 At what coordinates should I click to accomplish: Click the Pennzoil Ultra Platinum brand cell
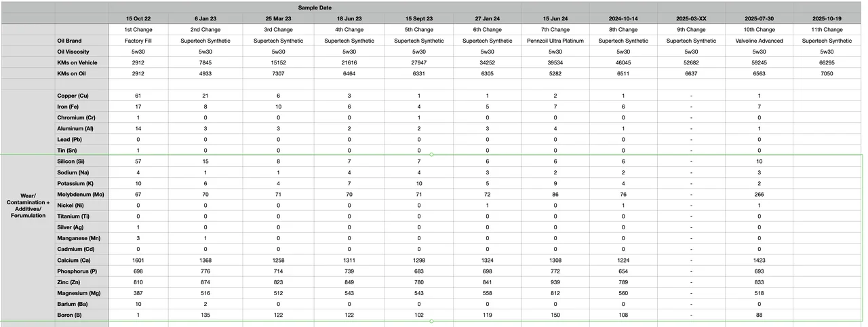(x=555, y=41)
